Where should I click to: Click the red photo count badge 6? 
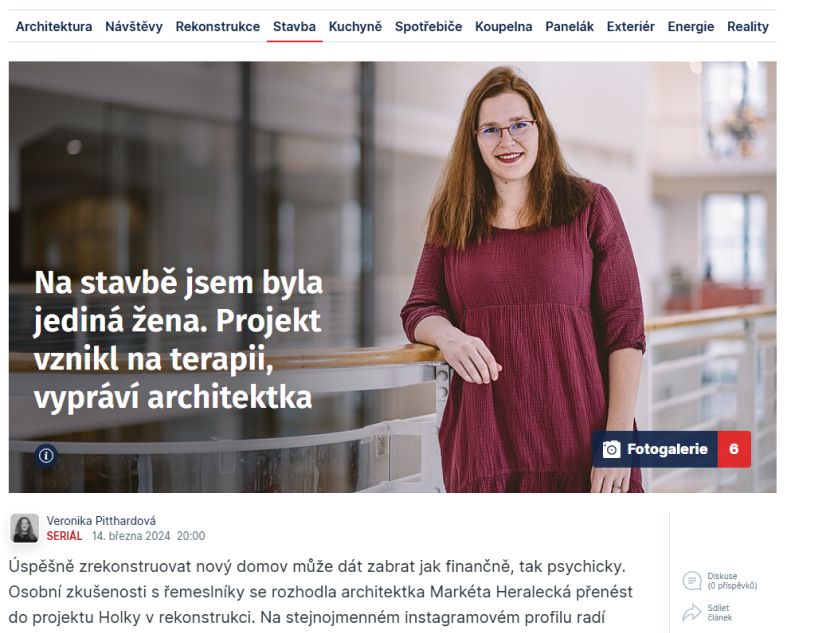734,449
